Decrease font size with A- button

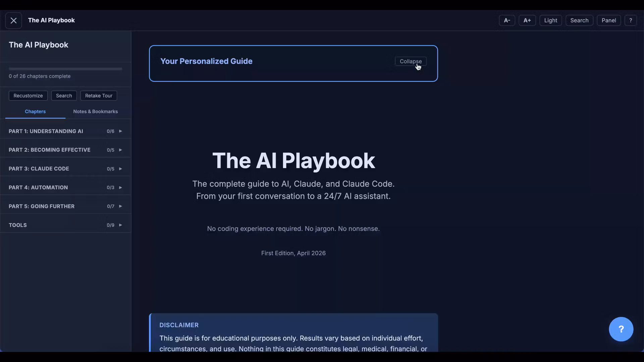click(507, 20)
